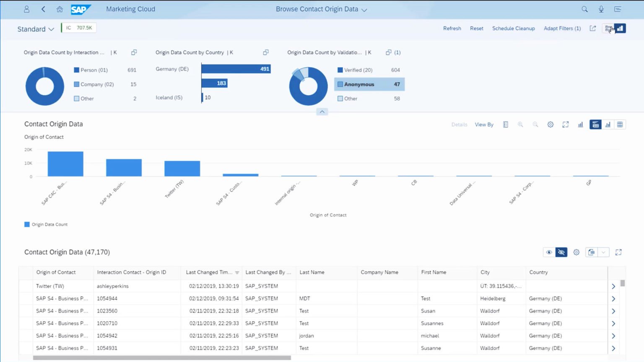Navigate into ashleyperkins row arrow
Viewport: 644px width, 362px height.
click(x=613, y=286)
